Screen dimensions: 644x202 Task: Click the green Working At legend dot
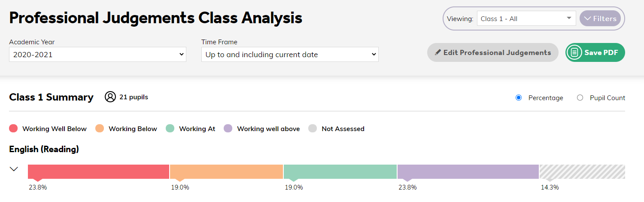pos(170,129)
